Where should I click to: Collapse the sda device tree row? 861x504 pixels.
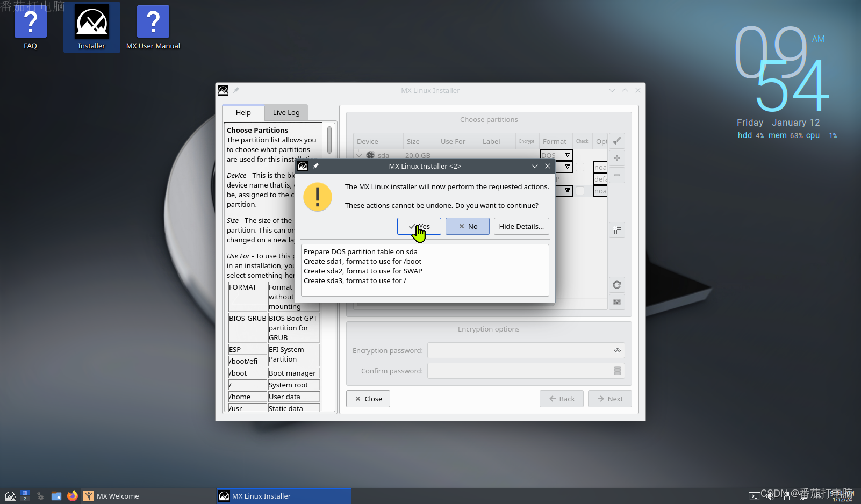click(x=359, y=155)
